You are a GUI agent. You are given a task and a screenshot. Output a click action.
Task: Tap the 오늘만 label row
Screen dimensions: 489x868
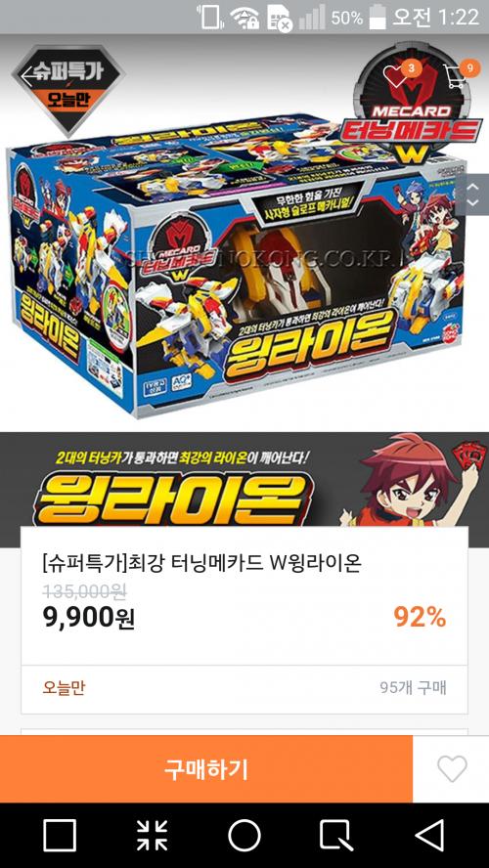(244, 688)
